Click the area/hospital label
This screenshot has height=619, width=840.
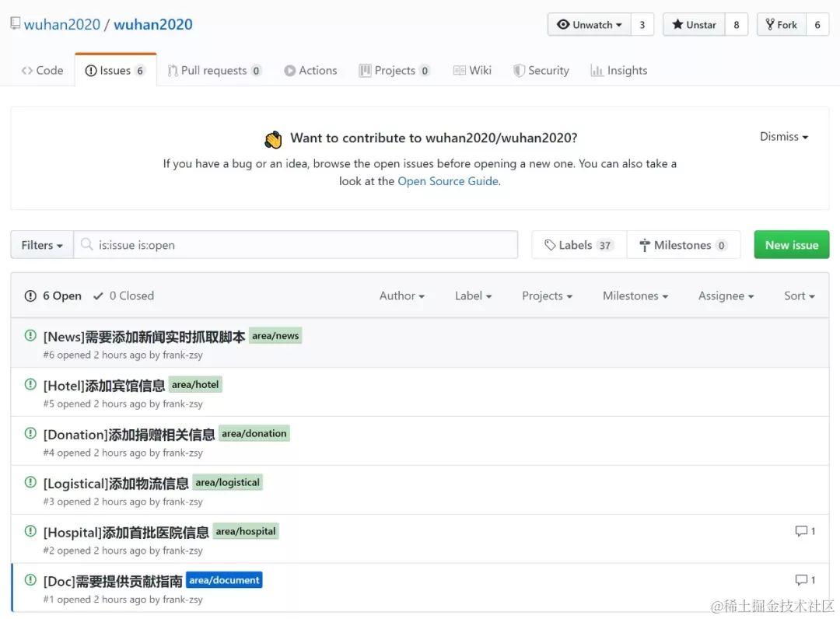pos(245,531)
